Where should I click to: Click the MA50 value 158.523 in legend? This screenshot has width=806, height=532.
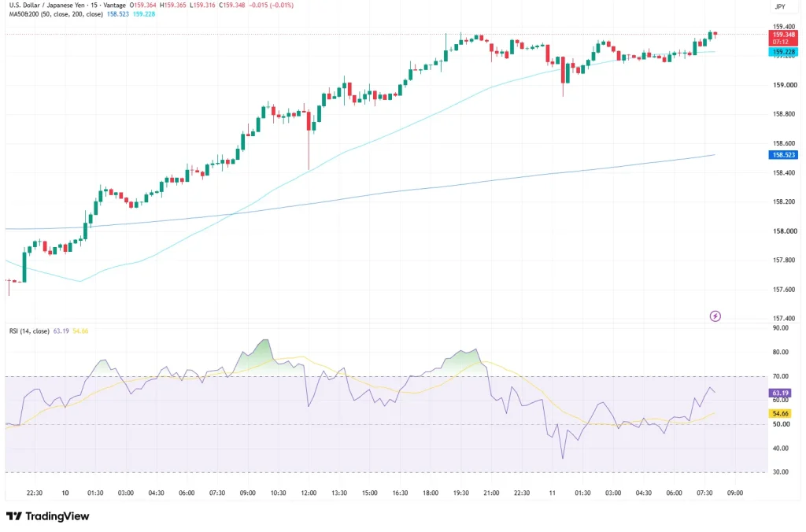coord(118,14)
